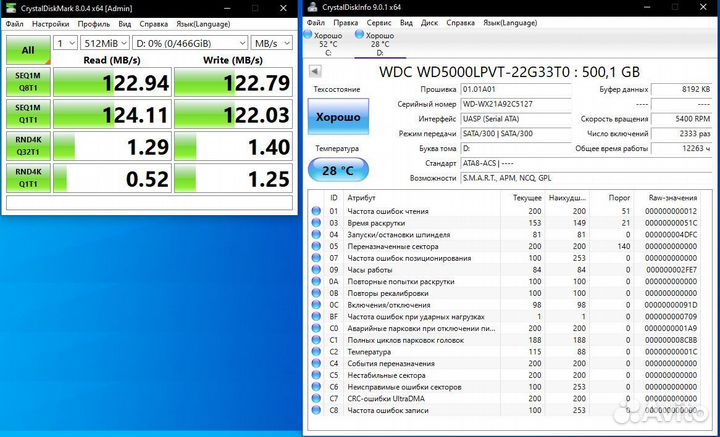Click status icon for C6 Неисправимые ошибки секторов
Viewport: 720px width, 437px height.
(x=316, y=387)
